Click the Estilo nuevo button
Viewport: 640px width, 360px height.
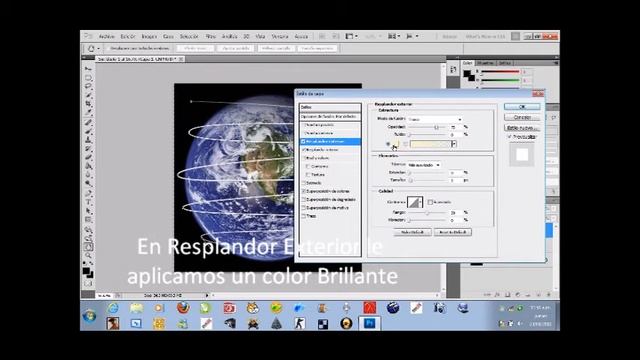522,128
